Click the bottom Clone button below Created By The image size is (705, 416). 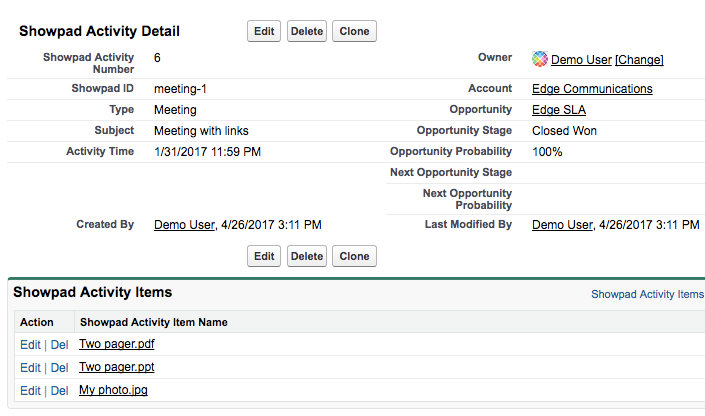pyautogui.click(x=354, y=256)
